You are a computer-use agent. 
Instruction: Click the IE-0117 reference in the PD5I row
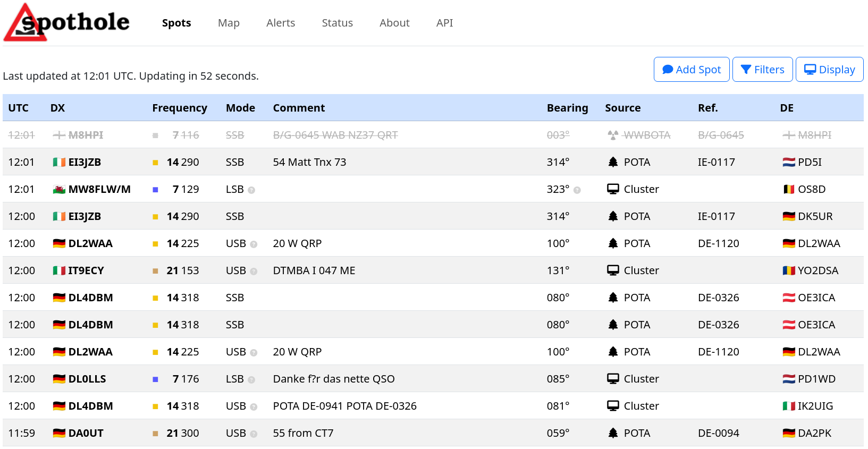[x=717, y=162]
